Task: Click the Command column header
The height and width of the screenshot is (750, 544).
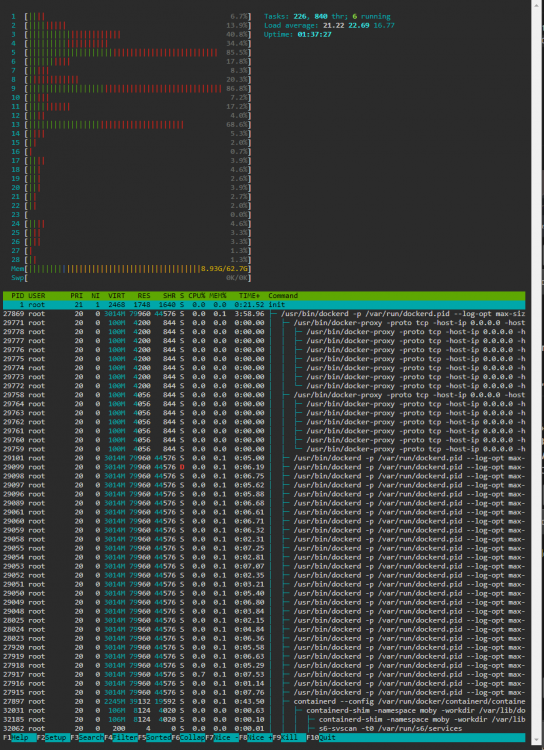Action: coord(283,296)
